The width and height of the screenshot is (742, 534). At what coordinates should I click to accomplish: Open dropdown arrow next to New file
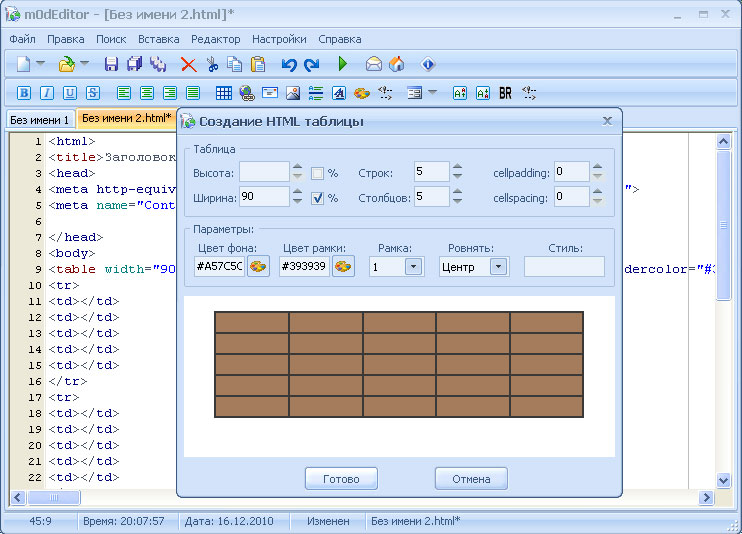tap(41, 64)
